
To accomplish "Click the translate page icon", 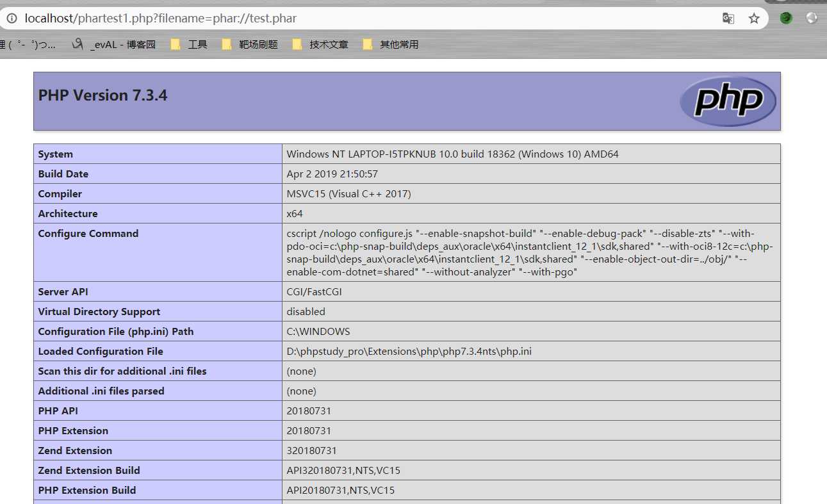I will 728,19.
